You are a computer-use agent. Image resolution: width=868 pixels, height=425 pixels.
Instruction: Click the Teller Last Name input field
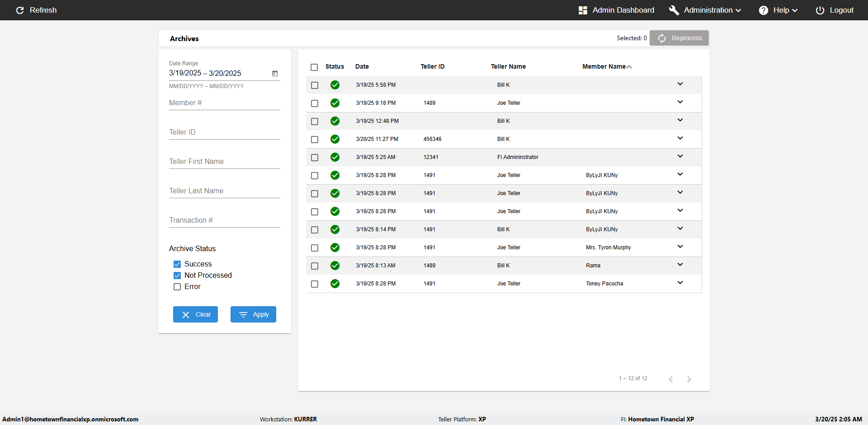(x=224, y=191)
